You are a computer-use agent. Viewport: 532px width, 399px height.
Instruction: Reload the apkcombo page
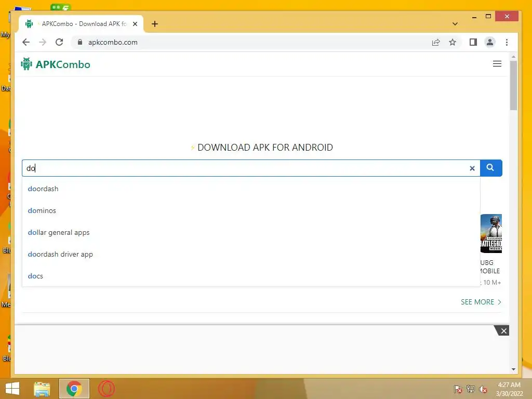point(59,42)
